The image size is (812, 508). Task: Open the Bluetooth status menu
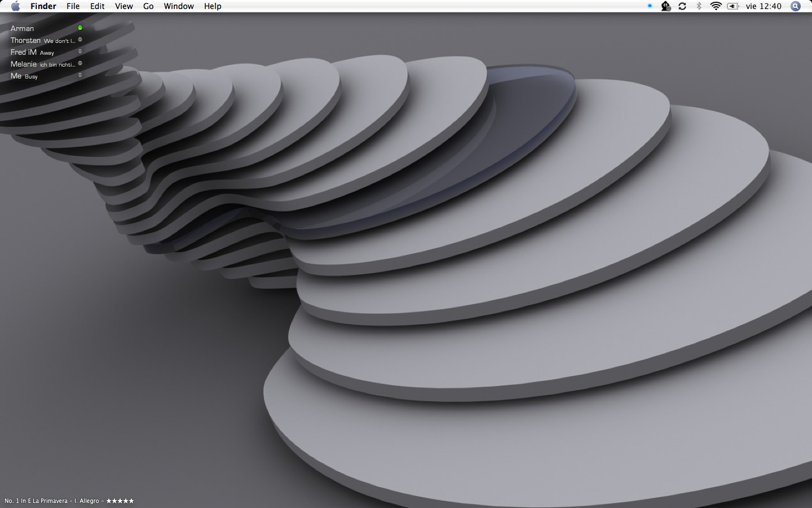pyautogui.click(x=699, y=6)
